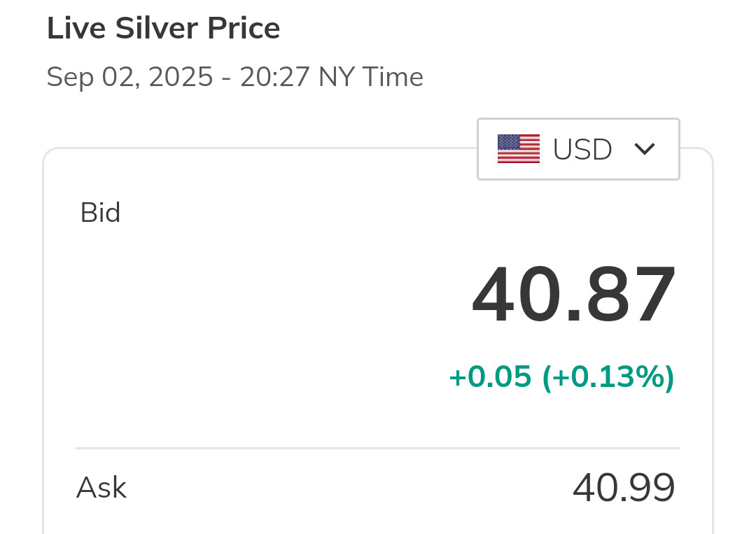Click the 20:27 timestamp
Screen dimensions: 756x534
point(274,77)
